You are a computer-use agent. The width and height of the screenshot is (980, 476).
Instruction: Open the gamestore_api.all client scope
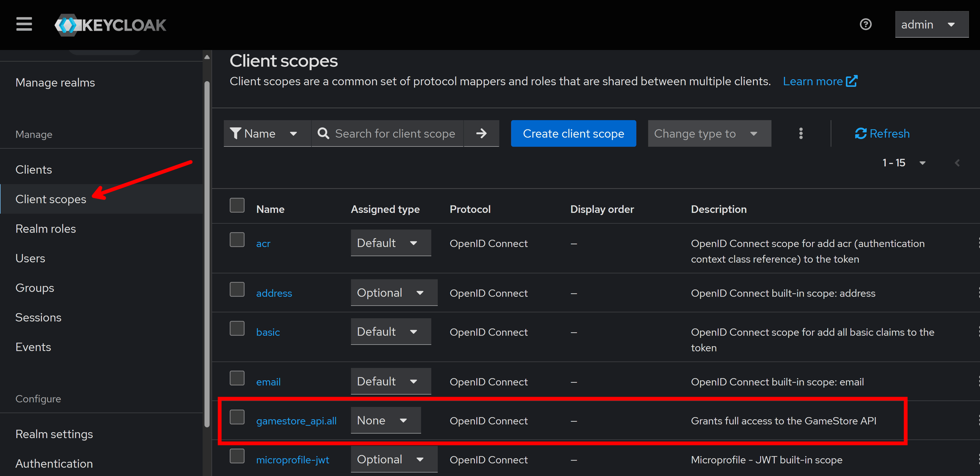296,420
